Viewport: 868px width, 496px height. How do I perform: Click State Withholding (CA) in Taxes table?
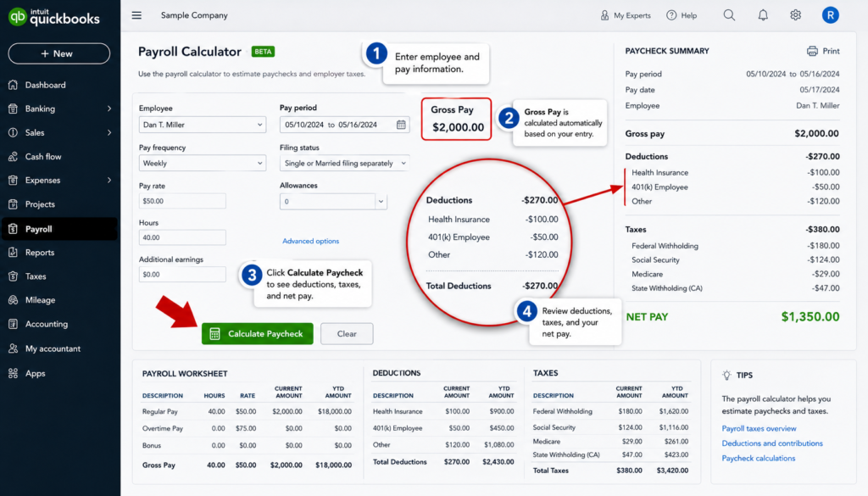coord(566,454)
